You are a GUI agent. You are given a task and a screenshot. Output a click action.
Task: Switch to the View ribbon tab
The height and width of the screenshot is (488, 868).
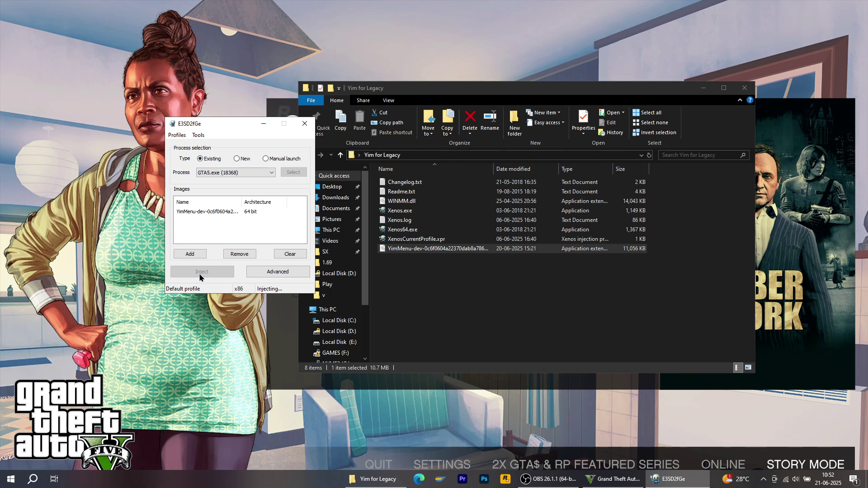[x=388, y=100]
